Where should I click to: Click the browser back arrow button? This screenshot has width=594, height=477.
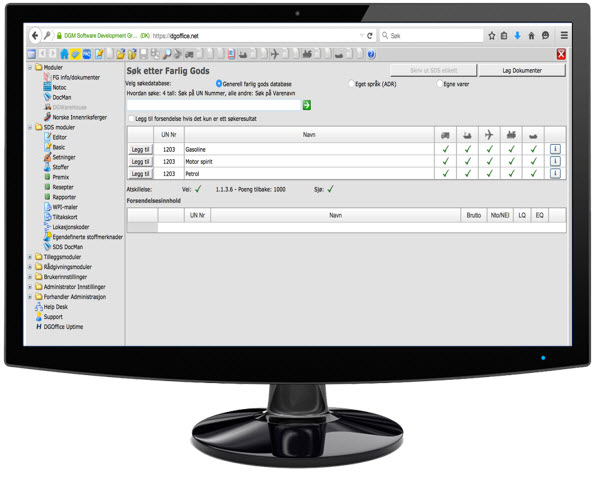pos(35,36)
